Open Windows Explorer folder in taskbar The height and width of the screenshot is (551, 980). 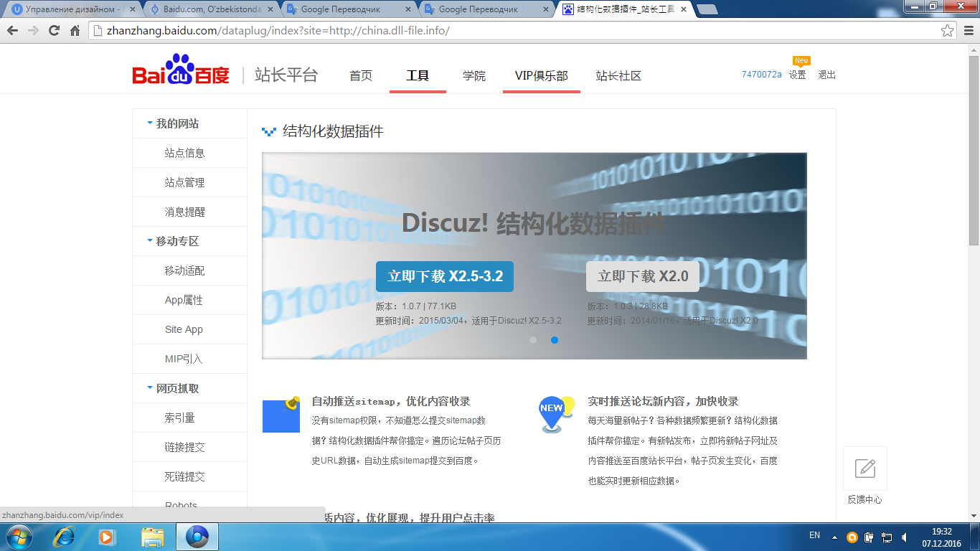[x=153, y=537]
